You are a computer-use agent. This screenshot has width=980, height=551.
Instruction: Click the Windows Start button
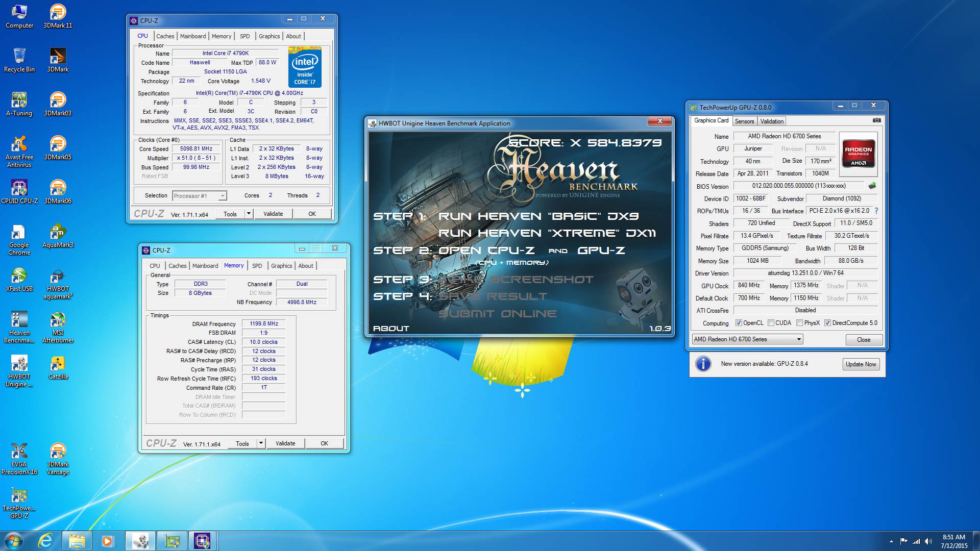pos(14,541)
